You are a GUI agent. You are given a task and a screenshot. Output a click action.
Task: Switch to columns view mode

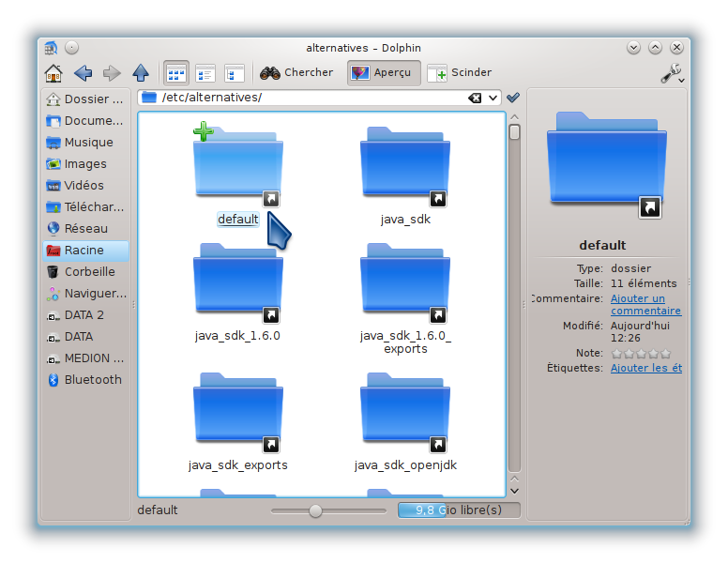coord(234,73)
